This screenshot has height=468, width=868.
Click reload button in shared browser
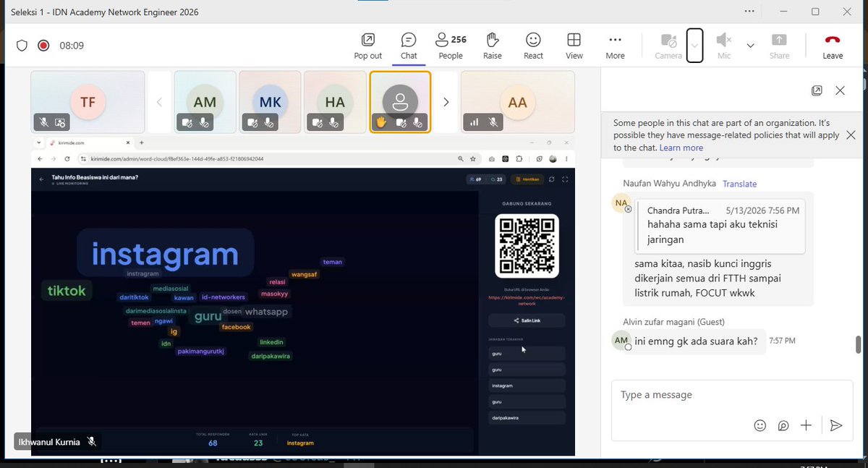67,158
